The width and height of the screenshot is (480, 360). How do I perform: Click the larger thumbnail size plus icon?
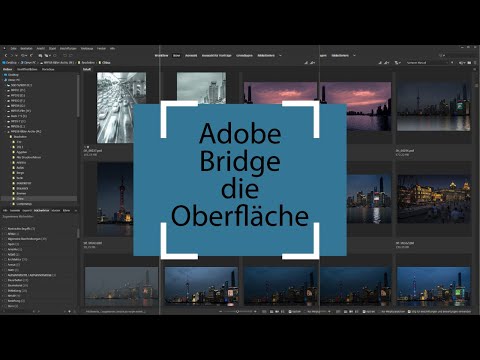pos(255,311)
